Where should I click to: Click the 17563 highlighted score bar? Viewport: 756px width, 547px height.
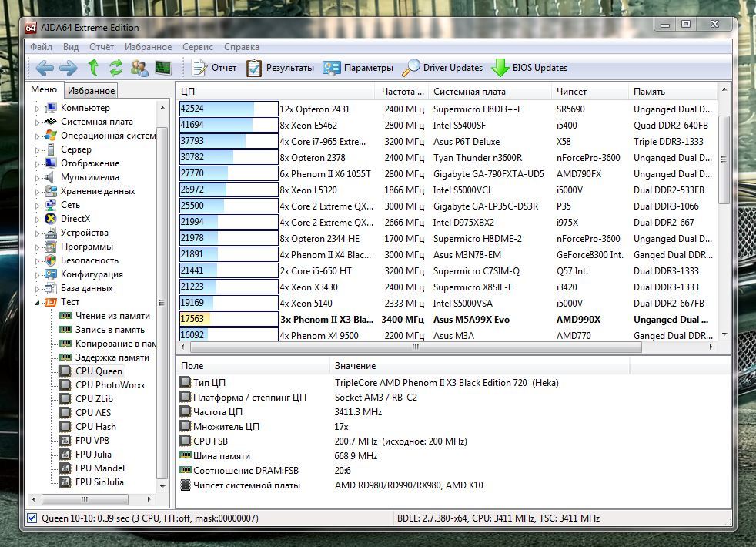(x=229, y=319)
